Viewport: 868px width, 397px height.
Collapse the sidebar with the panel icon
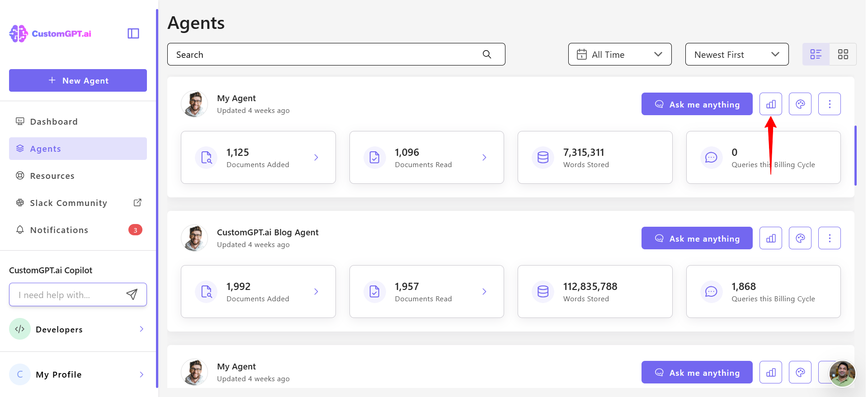click(133, 33)
